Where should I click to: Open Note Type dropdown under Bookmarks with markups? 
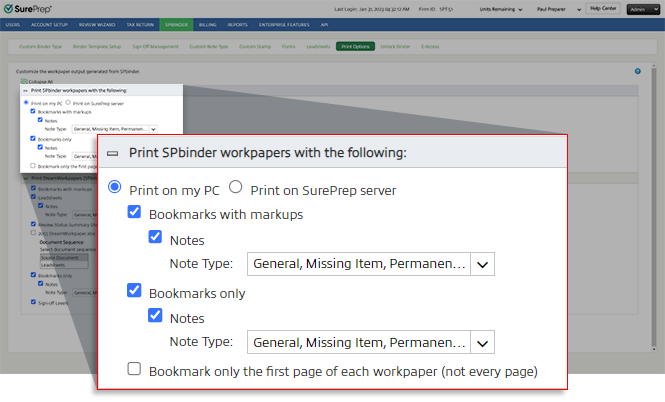pos(483,264)
